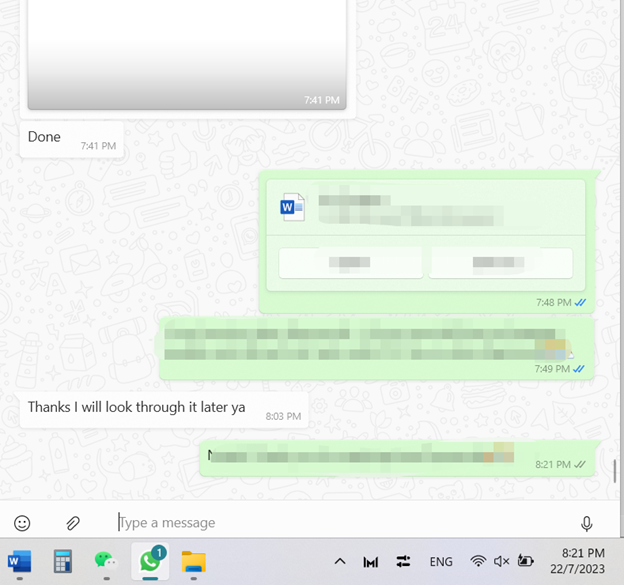Launch Calculator from the taskbar
Viewport: 624px width, 585px height.
coord(62,562)
